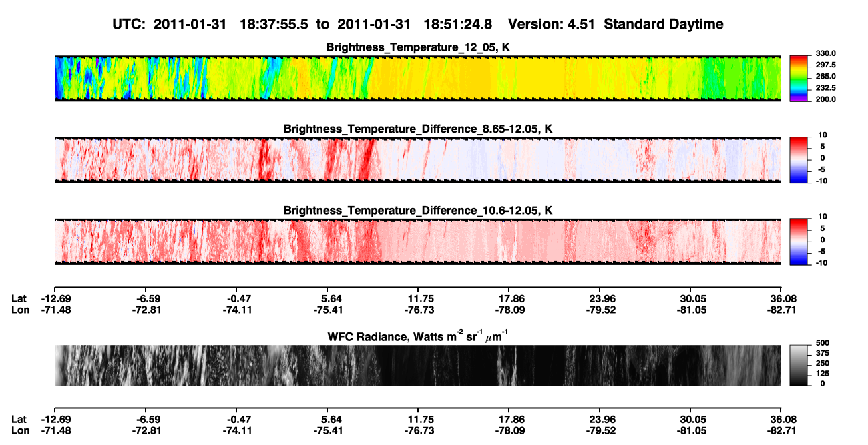Image resolution: width=868 pixels, height=445 pixels.
Task: Click latitude -6.59 above the WFC Radiance title
Action: 148,298
